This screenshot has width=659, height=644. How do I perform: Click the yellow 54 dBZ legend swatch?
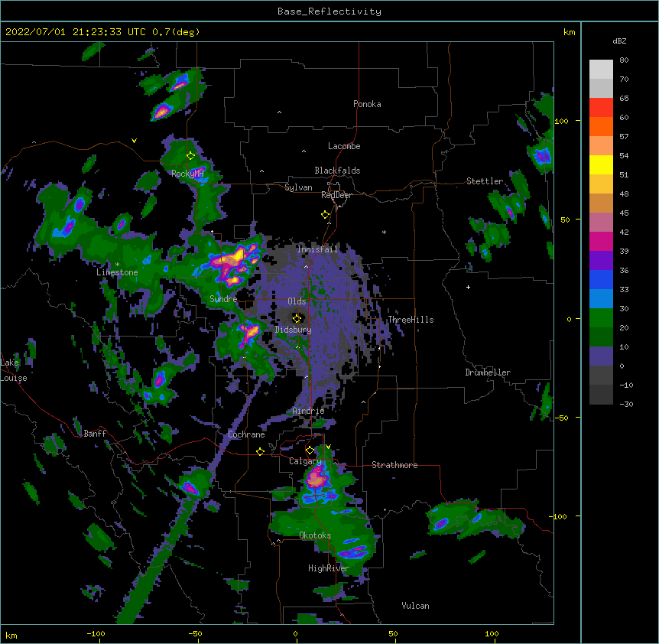click(x=601, y=164)
